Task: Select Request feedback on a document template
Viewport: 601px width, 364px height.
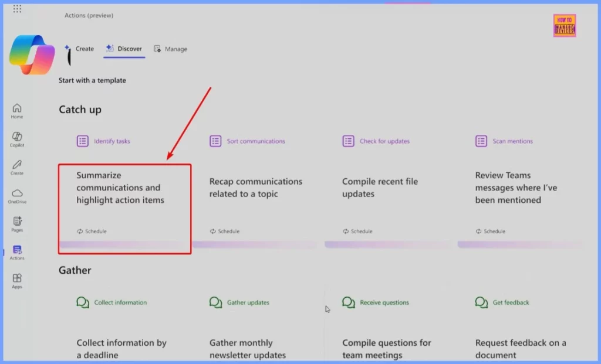Action: (x=521, y=349)
